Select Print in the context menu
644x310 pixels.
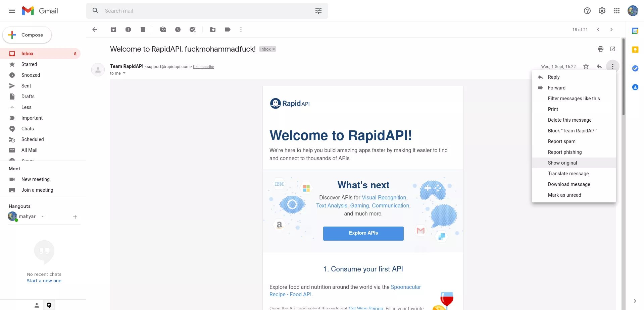(x=574, y=109)
